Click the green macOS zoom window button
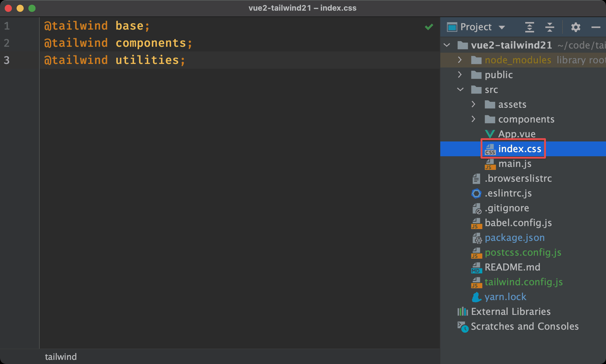 coord(32,8)
